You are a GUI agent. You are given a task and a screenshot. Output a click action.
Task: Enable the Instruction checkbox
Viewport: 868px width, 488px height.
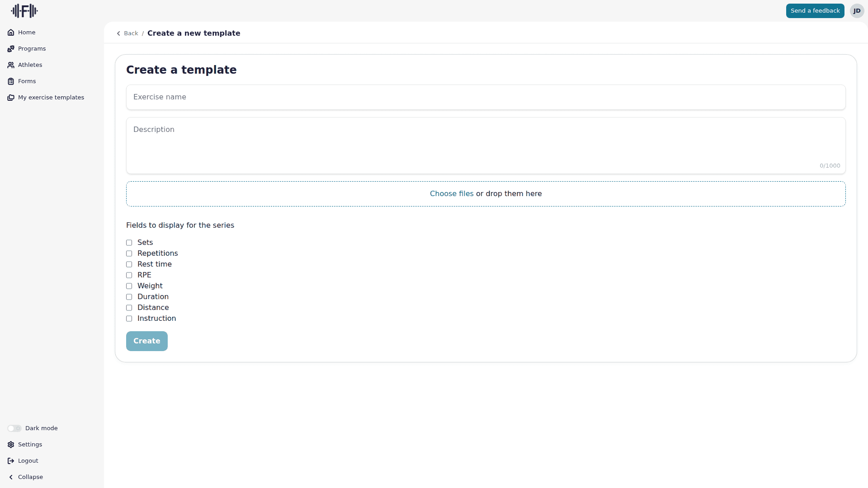tap(129, 319)
